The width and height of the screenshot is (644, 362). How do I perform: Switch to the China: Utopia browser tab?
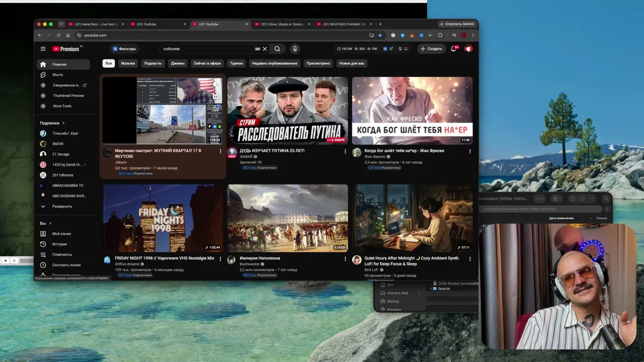pos(282,24)
